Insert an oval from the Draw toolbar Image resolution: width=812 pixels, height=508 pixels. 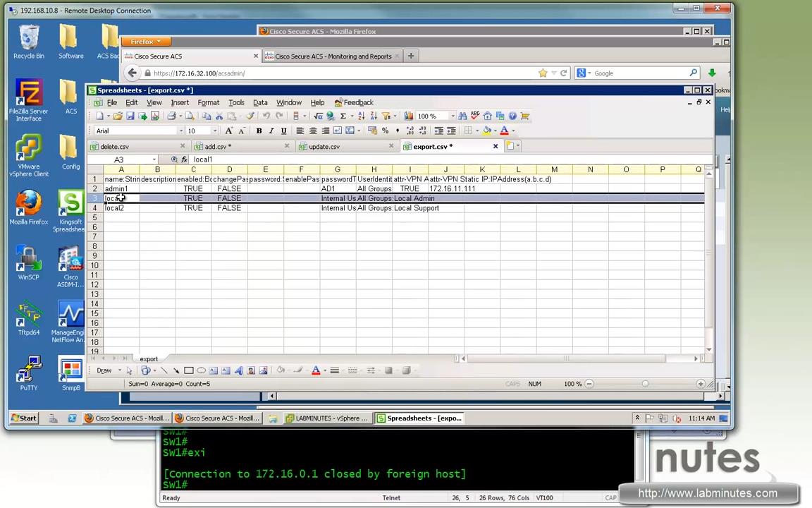pyautogui.click(x=201, y=370)
